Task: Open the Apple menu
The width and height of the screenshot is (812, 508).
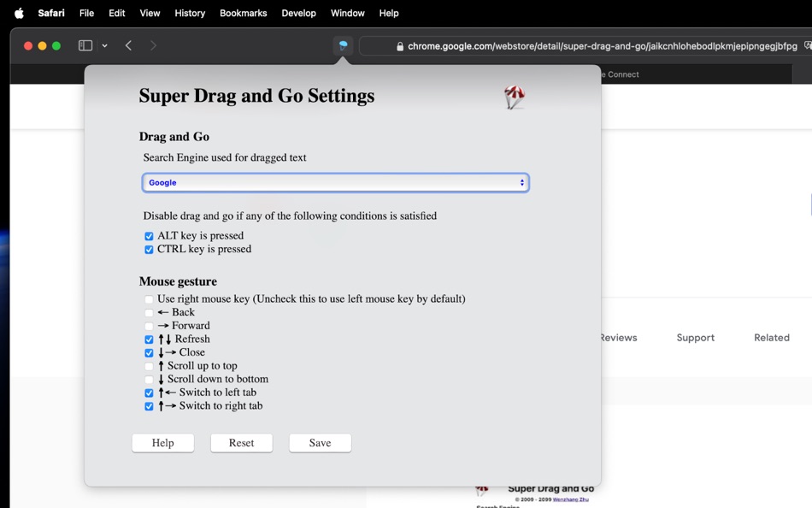Action: pos(19,13)
